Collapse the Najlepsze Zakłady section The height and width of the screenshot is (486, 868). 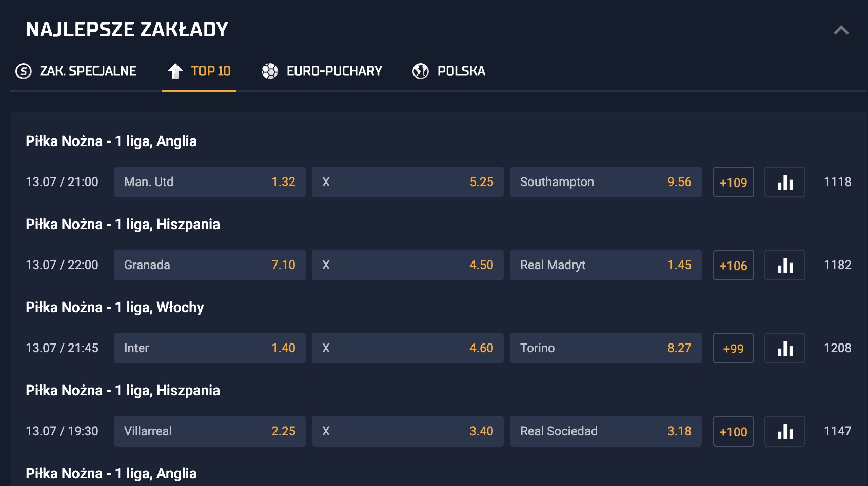point(841,30)
